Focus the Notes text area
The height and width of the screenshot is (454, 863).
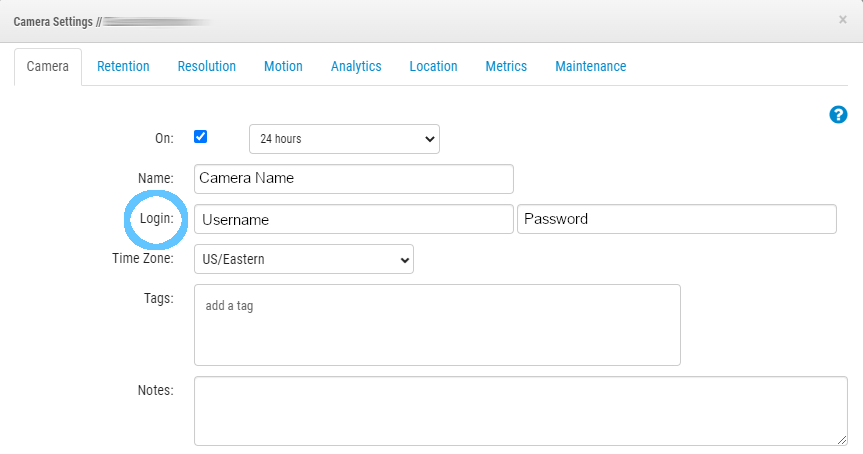click(x=520, y=410)
